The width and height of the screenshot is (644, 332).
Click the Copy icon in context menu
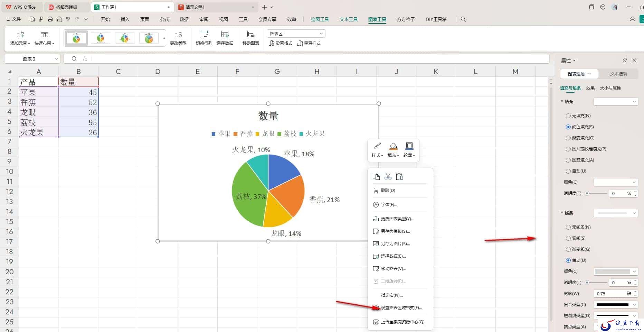pos(376,177)
